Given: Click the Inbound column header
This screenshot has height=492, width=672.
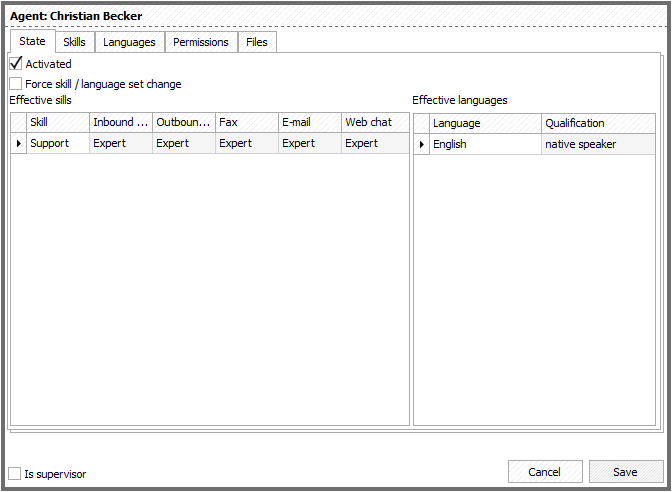Looking at the screenshot, I should coord(120,122).
